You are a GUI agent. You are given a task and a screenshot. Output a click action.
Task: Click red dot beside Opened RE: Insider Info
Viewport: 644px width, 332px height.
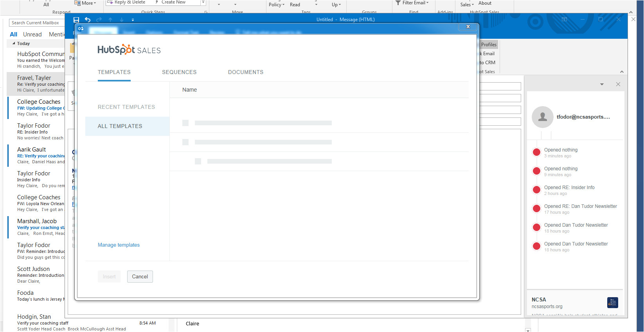click(536, 190)
